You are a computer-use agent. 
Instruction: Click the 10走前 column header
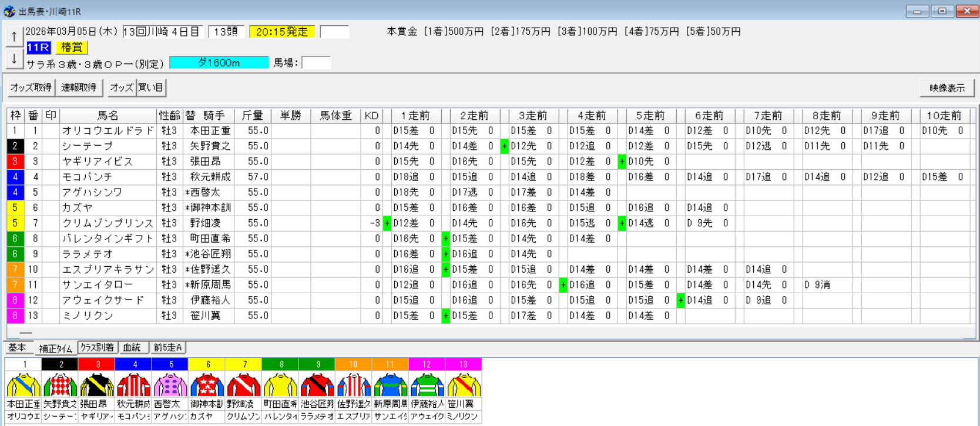[945, 116]
